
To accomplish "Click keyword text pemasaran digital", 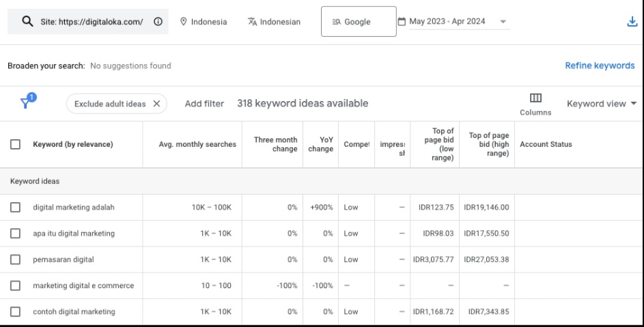I will tap(64, 259).
